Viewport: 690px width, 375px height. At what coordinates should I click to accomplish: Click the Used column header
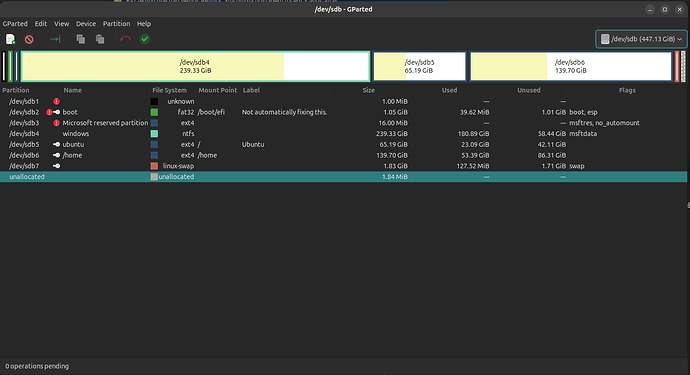click(449, 90)
